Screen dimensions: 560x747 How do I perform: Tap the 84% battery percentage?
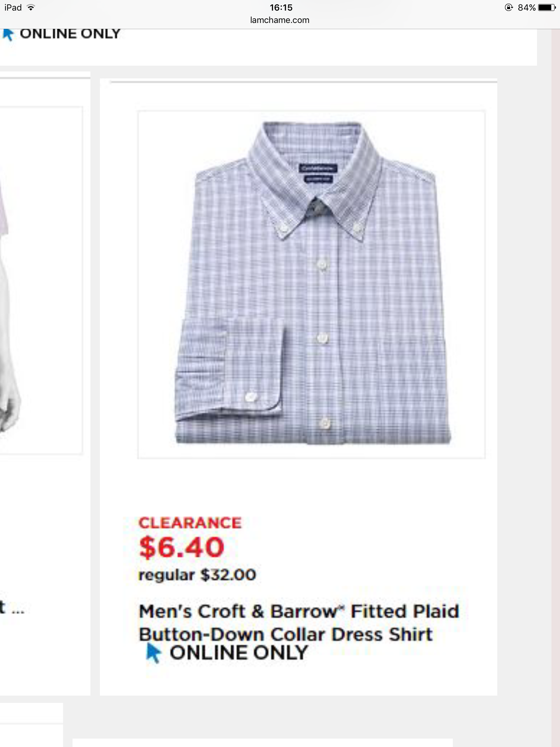pos(526,8)
